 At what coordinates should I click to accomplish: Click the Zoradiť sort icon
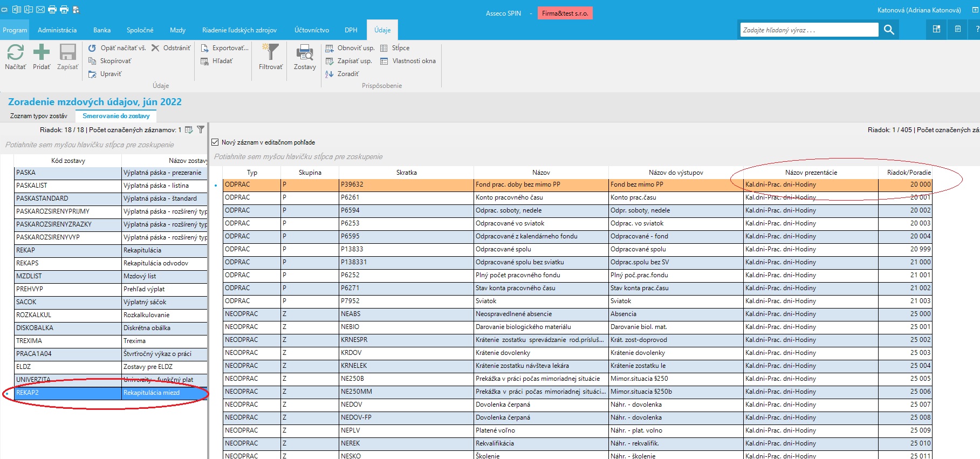330,74
